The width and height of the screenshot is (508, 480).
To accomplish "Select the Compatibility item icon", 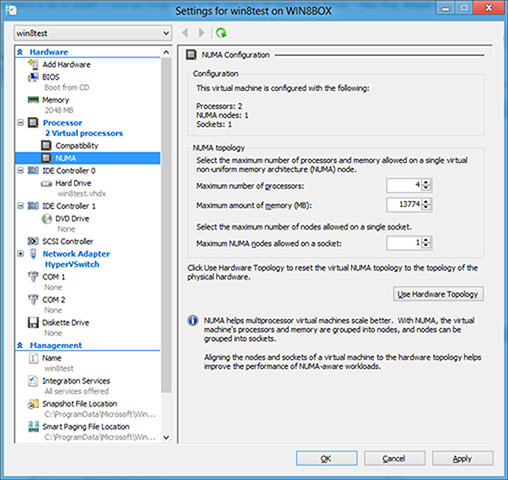I will 46,145.
